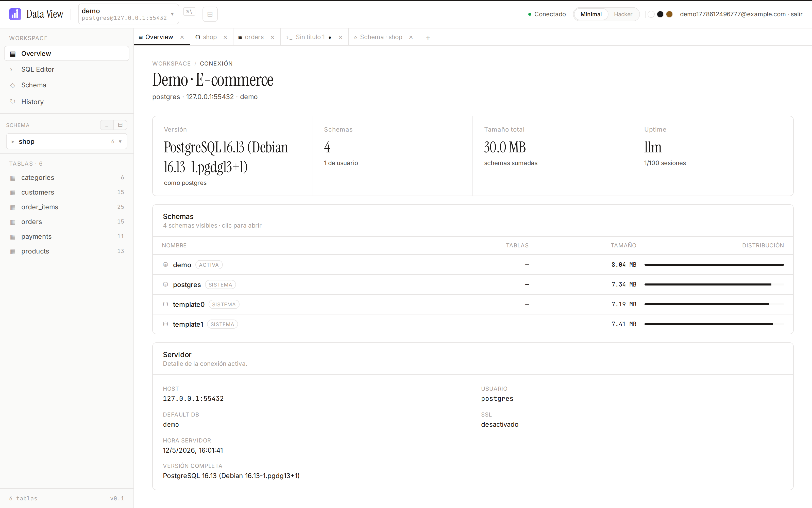Viewport: 812px width, 508px height.
Task: Open the template1 schema row
Action: point(473,324)
